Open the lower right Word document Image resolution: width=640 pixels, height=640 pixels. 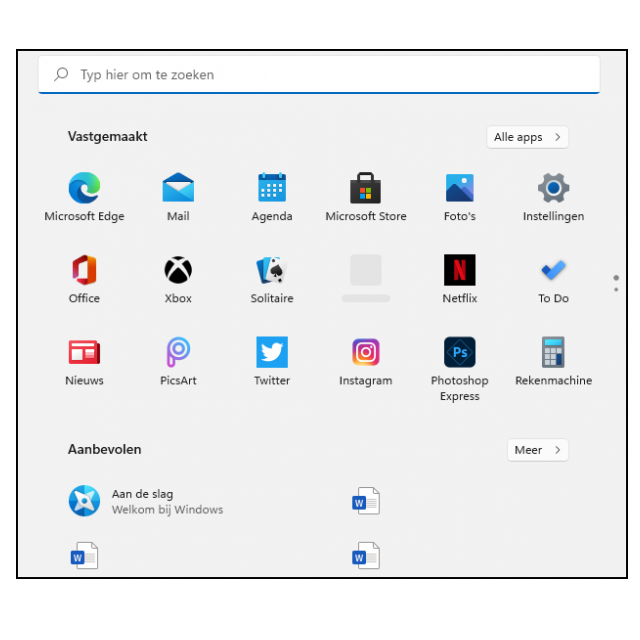coord(366,555)
